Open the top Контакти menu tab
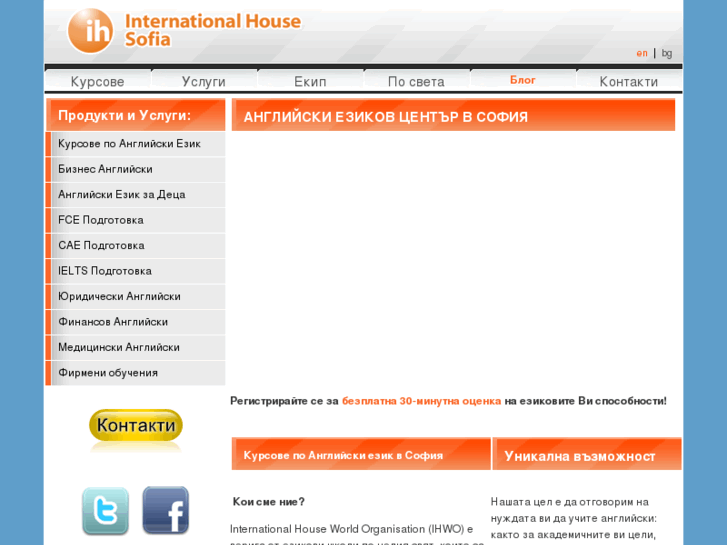Image resolution: width=727 pixels, height=545 pixels. point(629,82)
